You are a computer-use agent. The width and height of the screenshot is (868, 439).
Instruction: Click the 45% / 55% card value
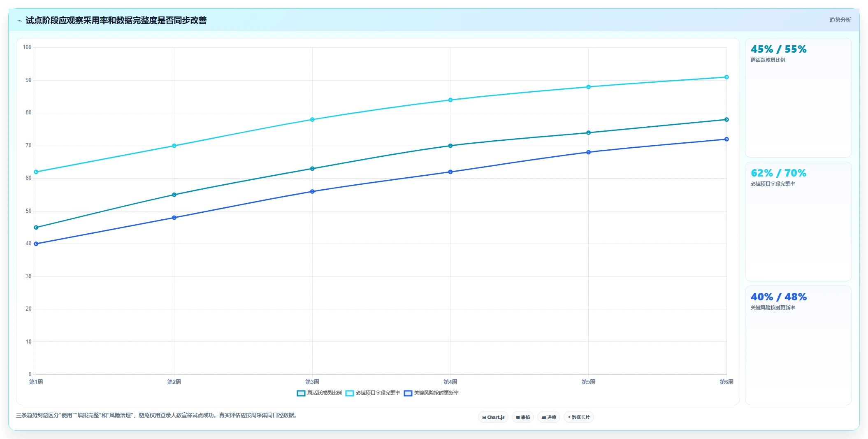[778, 49]
